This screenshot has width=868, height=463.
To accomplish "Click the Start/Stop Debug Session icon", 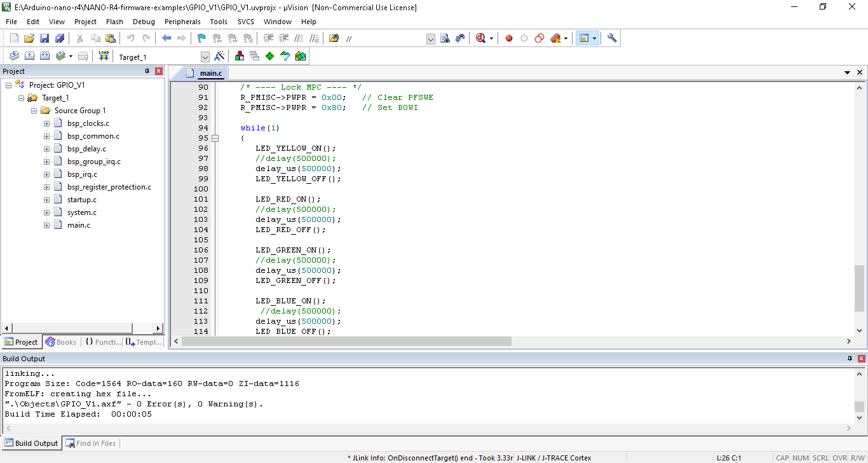I will pos(481,38).
